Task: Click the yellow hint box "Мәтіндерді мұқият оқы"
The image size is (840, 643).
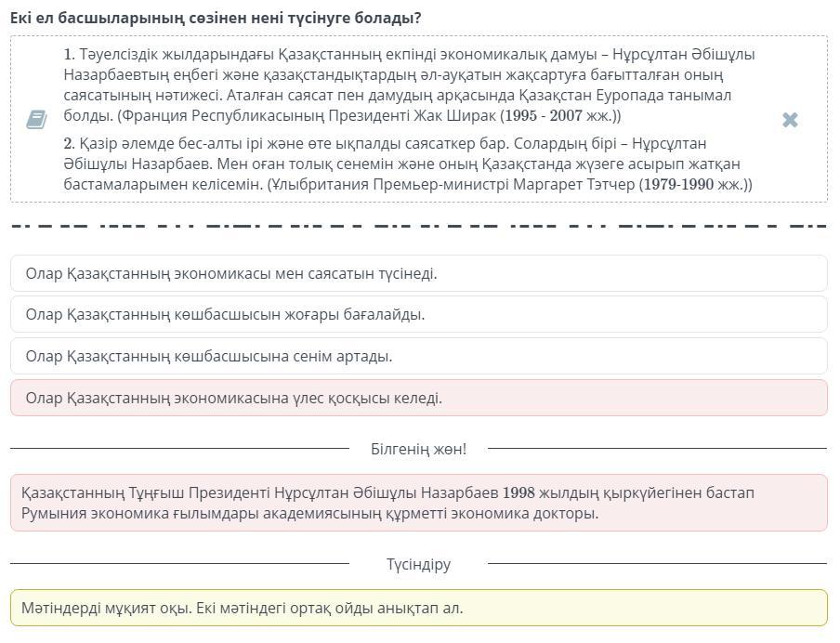Action: click(418, 608)
